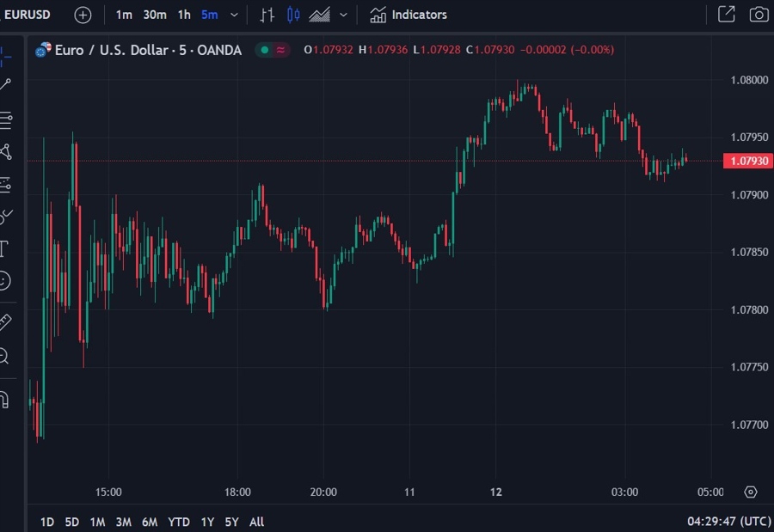The width and height of the screenshot is (774, 532).
Task: Set date range to YTD
Action: (x=179, y=522)
